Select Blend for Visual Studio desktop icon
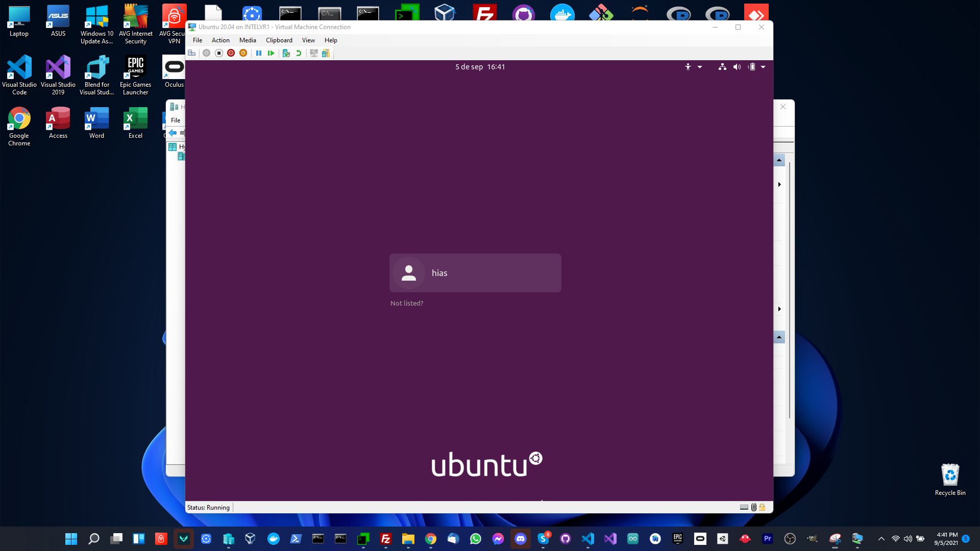980x551 pixels. 97,76
